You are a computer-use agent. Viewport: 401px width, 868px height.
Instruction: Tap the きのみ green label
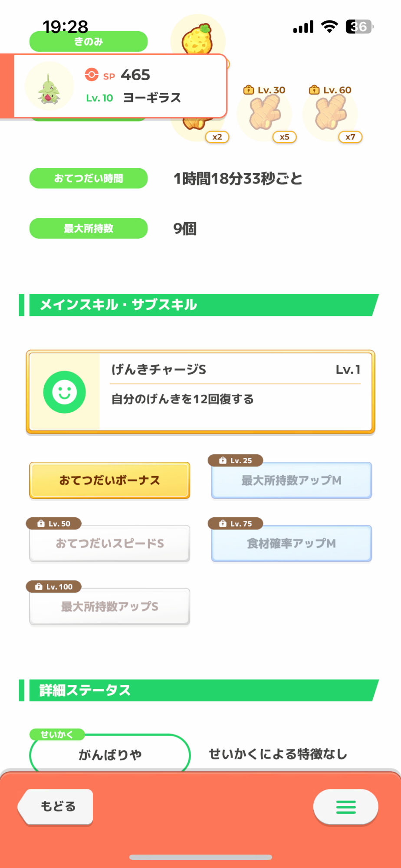[x=89, y=42]
